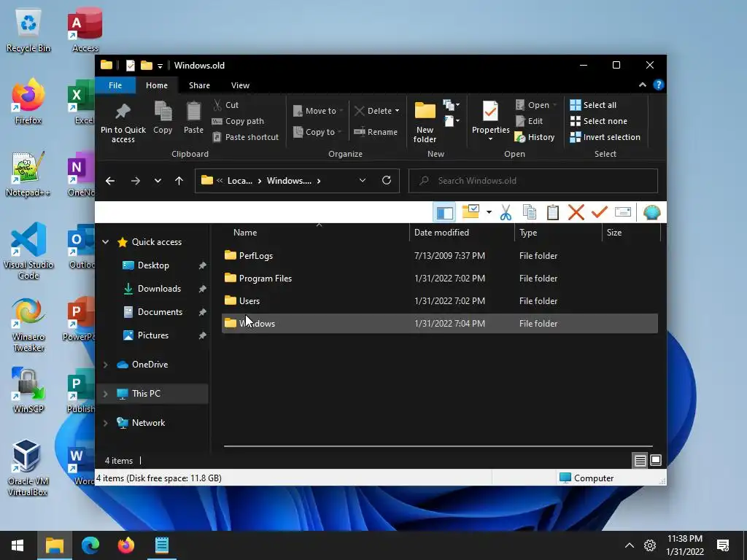Click Pin to Quick access in ribbon

[123, 122]
